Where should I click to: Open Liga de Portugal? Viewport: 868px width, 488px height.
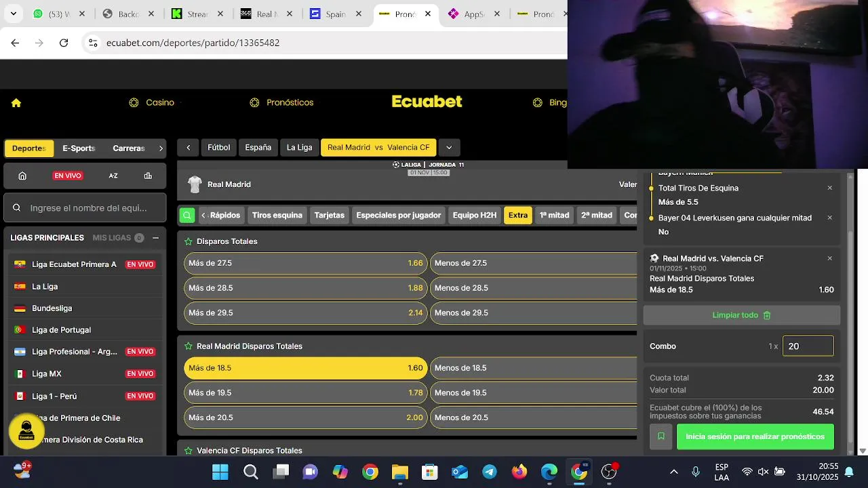tap(85, 330)
